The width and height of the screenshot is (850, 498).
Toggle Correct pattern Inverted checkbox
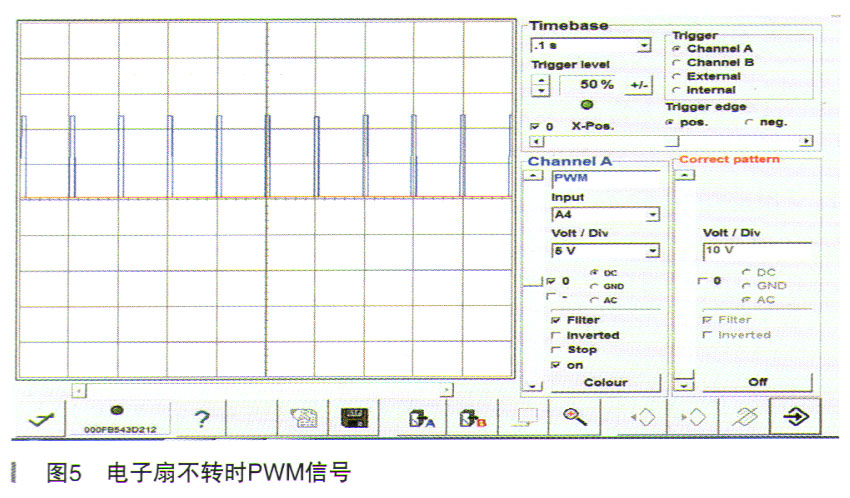click(x=707, y=335)
